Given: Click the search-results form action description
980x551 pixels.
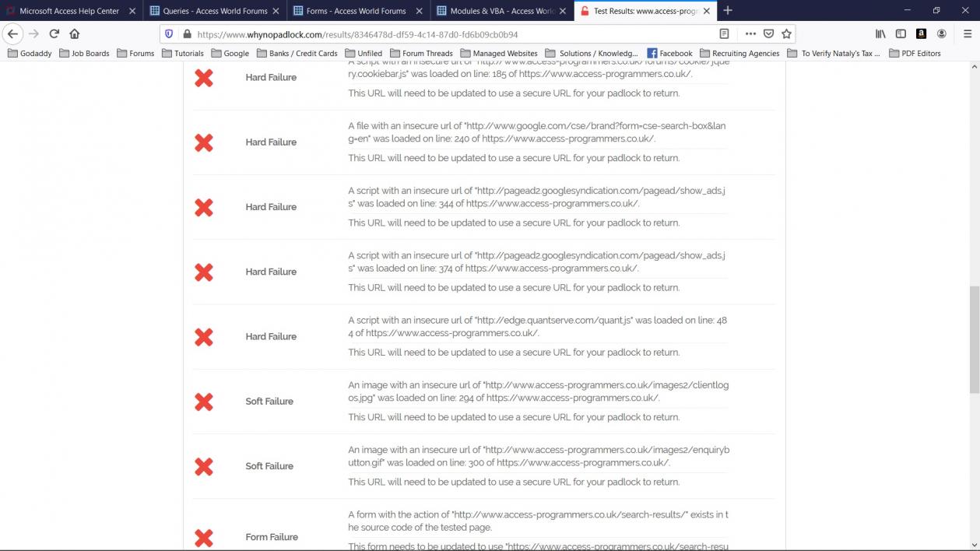Looking at the screenshot, I should coord(539,521).
